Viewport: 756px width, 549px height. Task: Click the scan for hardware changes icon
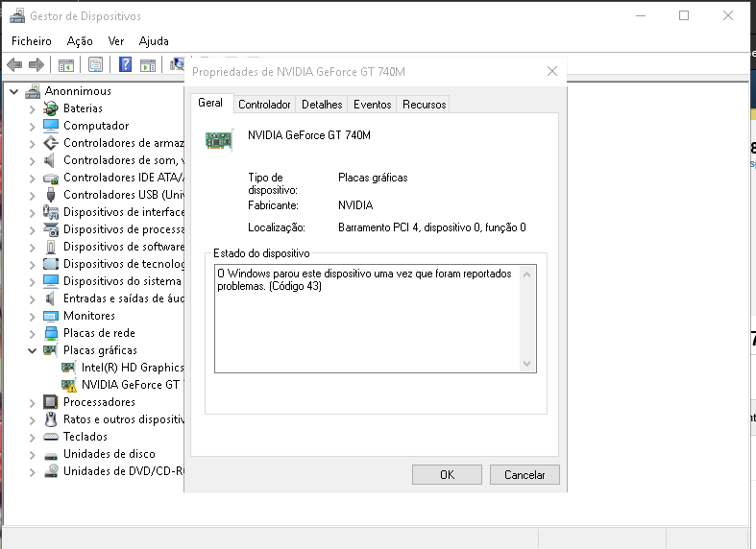pos(178,64)
